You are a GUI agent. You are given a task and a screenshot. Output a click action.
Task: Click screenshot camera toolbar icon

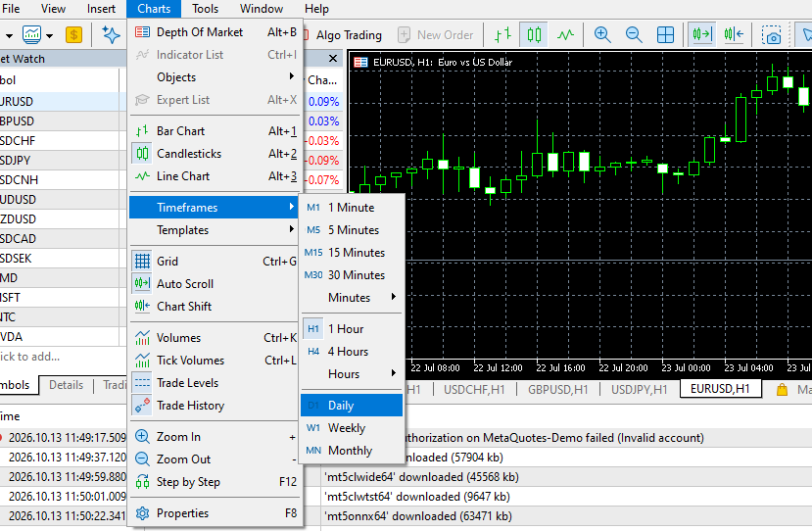771,35
